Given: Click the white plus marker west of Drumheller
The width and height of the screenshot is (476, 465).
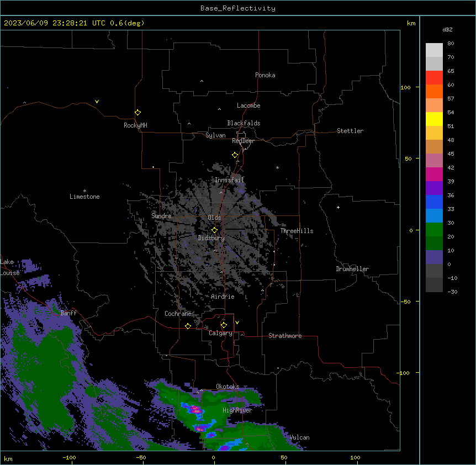Looking at the screenshot, I should click(x=338, y=207).
